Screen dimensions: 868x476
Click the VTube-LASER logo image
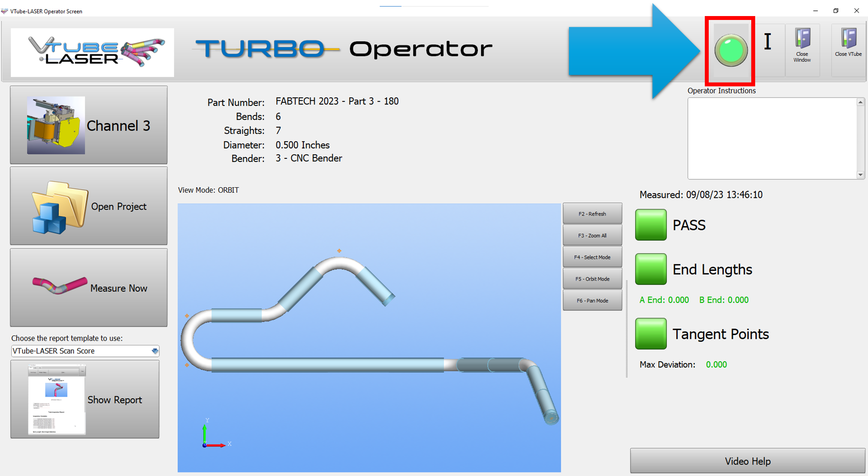(92, 53)
